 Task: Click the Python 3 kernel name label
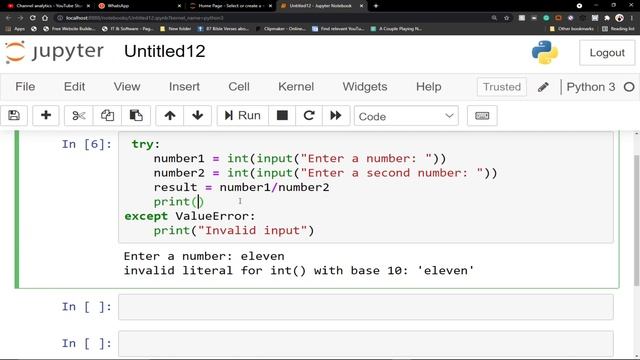pos(591,87)
